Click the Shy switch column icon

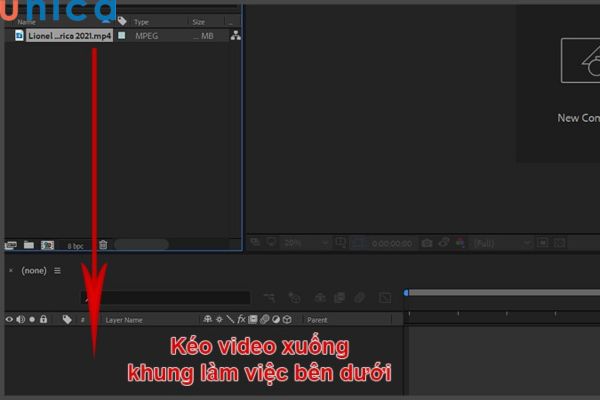pyautogui.click(x=207, y=319)
